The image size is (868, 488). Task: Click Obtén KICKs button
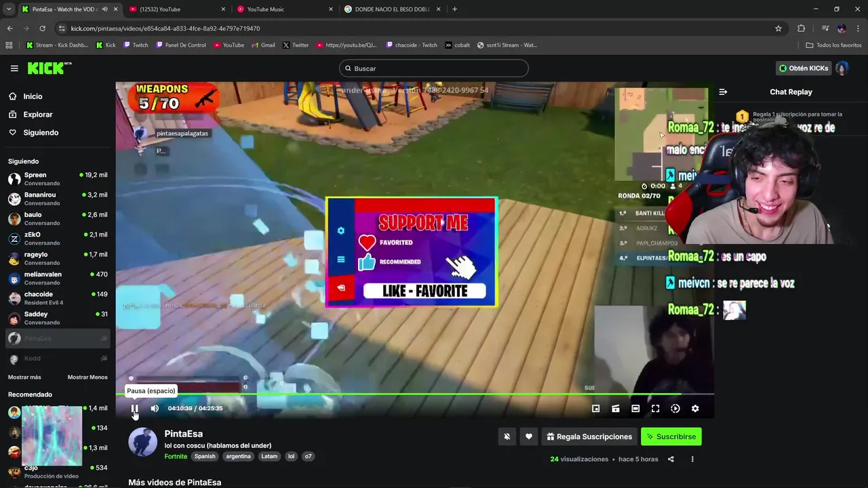pyautogui.click(x=804, y=68)
